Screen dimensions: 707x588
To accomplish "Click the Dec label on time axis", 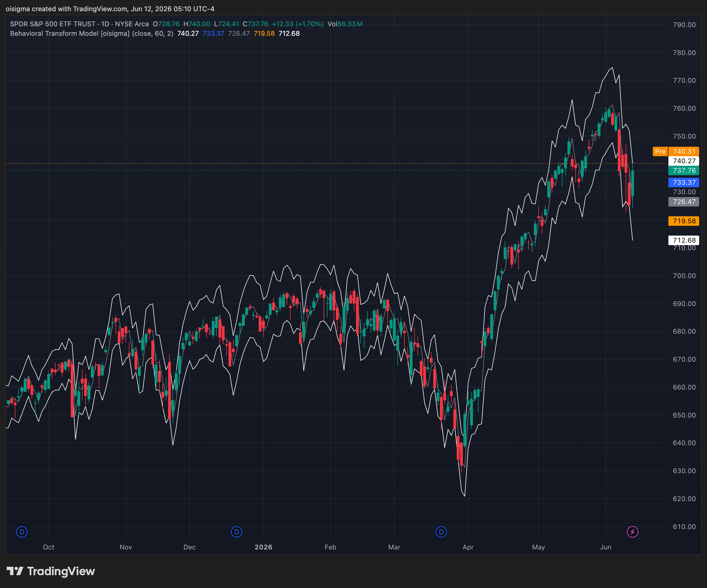I will (x=190, y=547).
